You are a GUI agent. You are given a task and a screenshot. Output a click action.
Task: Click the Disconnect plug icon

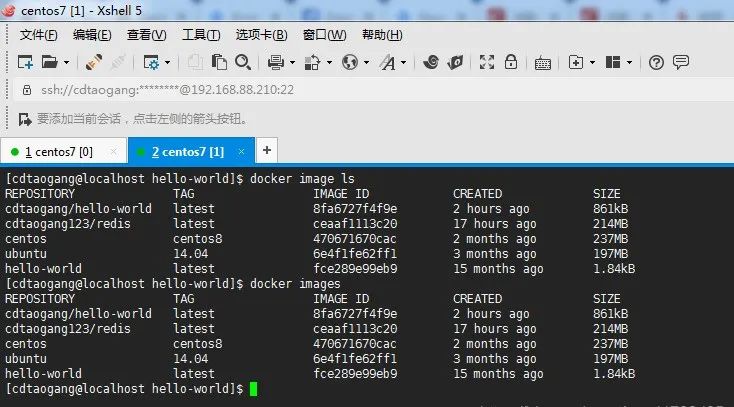(x=94, y=62)
